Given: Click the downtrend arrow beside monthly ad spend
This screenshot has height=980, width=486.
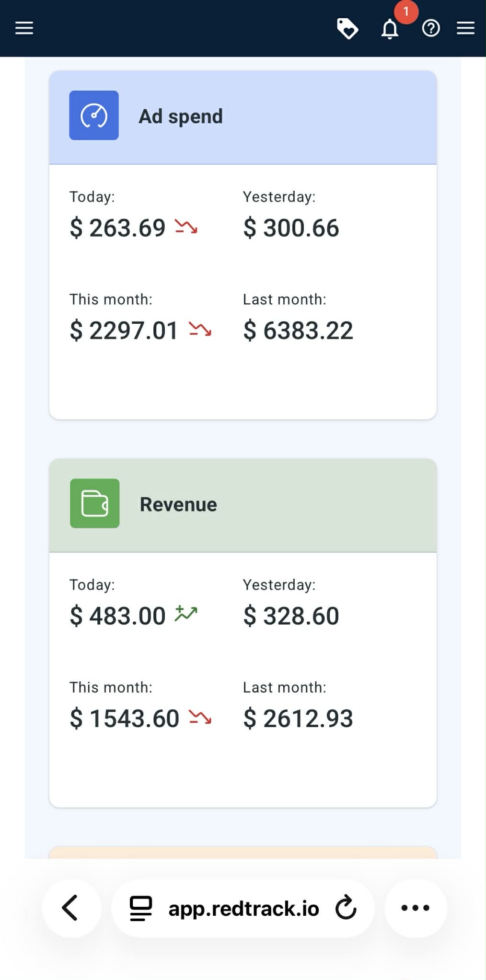Looking at the screenshot, I should tap(200, 329).
